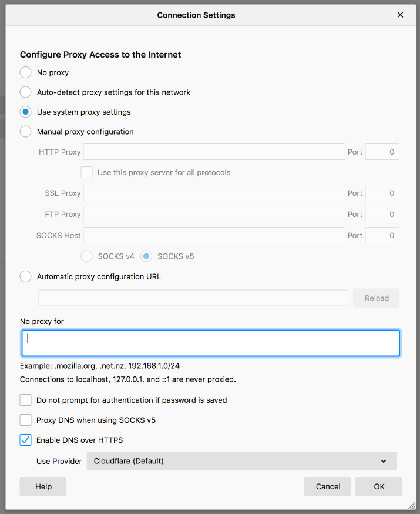The image size is (420, 514).
Task: Check Use this proxy server for all protocols
Action: click(87, 172)
